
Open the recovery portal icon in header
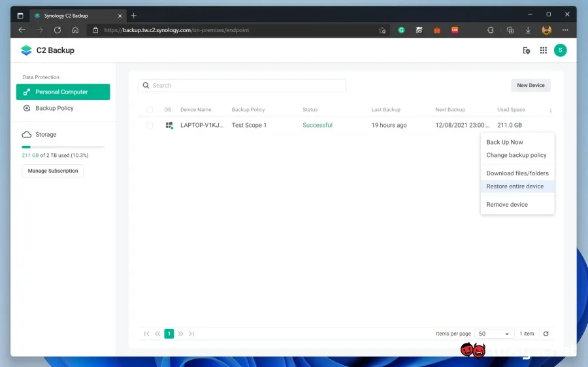tap(526, 50)
